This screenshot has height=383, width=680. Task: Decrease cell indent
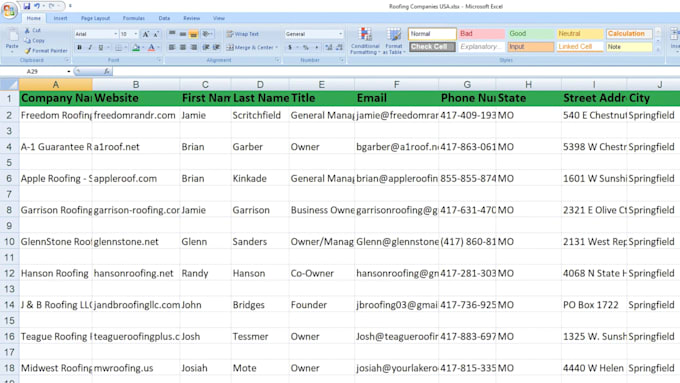pos(206,47)
